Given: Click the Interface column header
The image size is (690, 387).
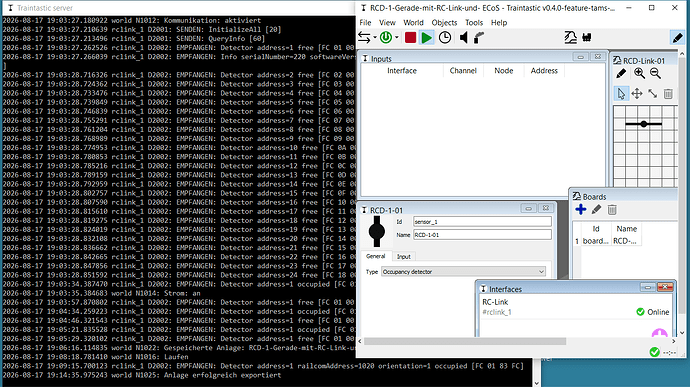Looking at the screenshot, I should click(402, 70).
